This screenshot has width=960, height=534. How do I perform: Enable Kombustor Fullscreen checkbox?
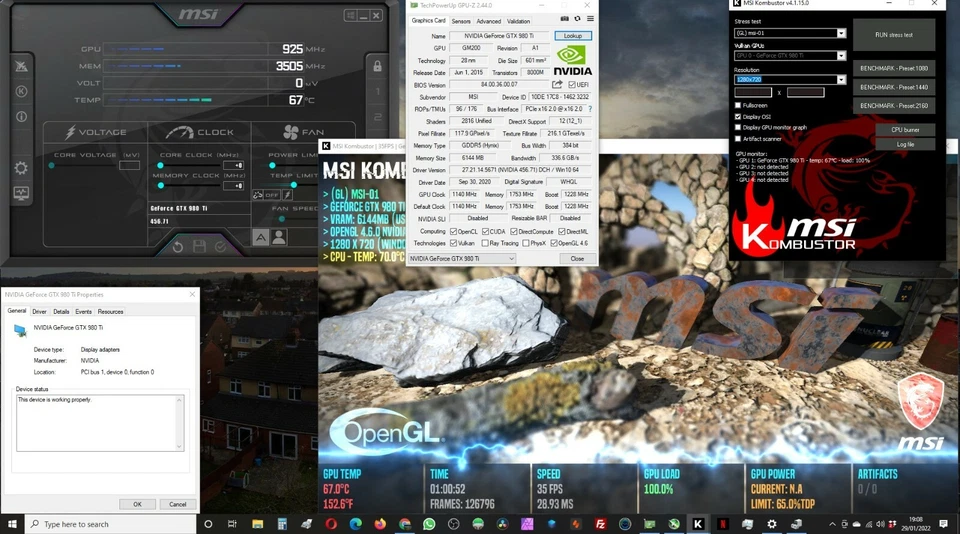738,105
